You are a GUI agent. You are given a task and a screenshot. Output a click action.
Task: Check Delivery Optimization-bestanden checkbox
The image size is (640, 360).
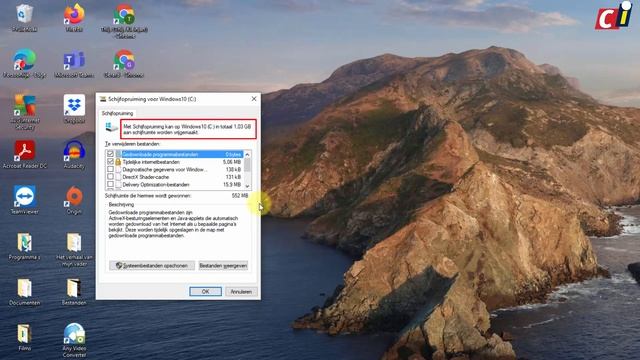(x=110, y=184)
